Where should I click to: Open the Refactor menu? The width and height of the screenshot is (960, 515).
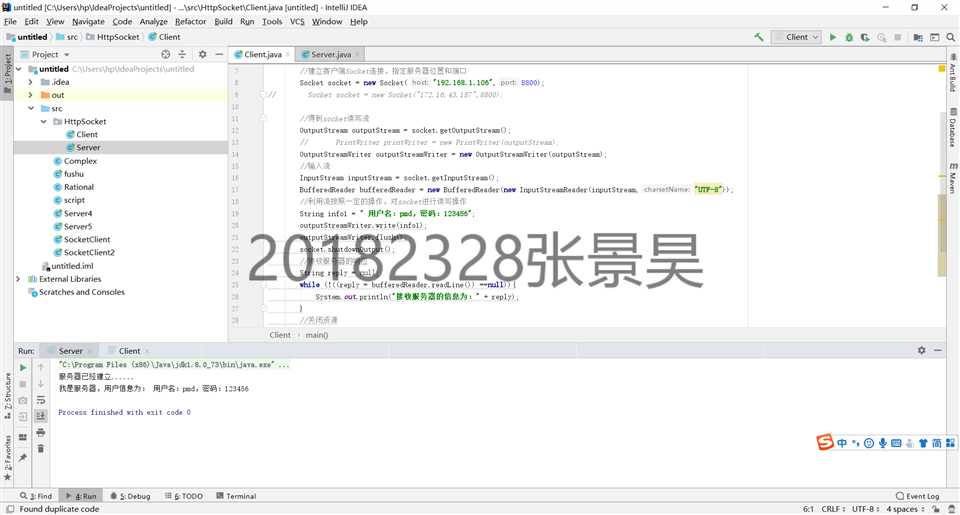(190, 21)
